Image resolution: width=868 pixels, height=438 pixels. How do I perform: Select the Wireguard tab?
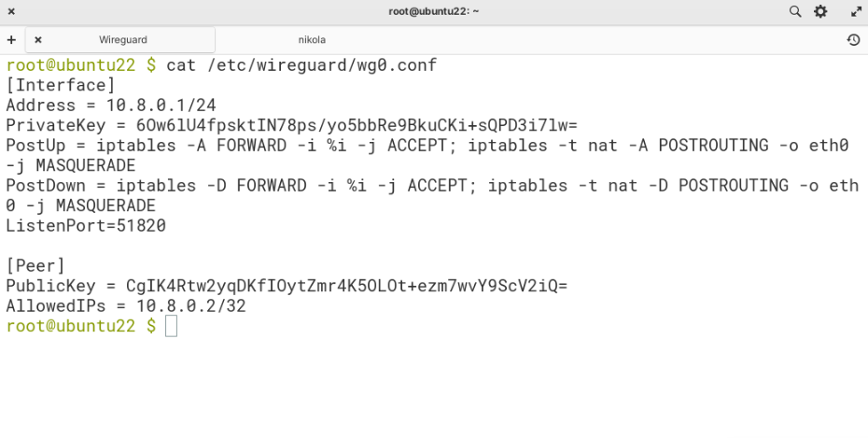click(123, 40)
